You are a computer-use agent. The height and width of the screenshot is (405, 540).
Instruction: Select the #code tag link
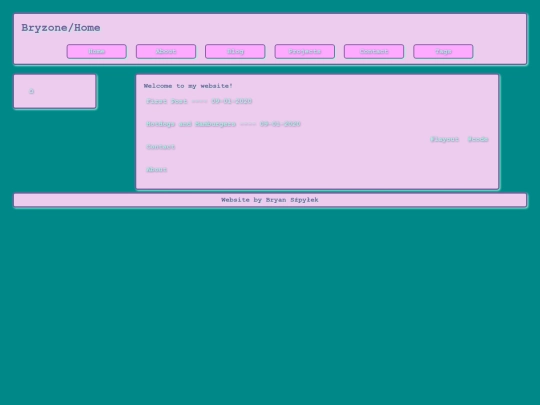click(x=478, y=139)
